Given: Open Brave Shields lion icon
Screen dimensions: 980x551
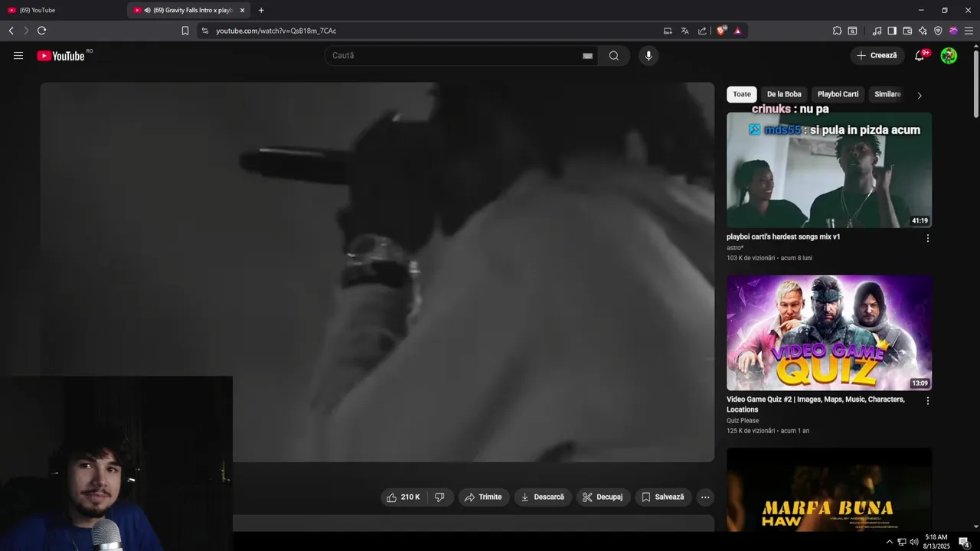Looking at the screenshot, I should tap(721, 31).
